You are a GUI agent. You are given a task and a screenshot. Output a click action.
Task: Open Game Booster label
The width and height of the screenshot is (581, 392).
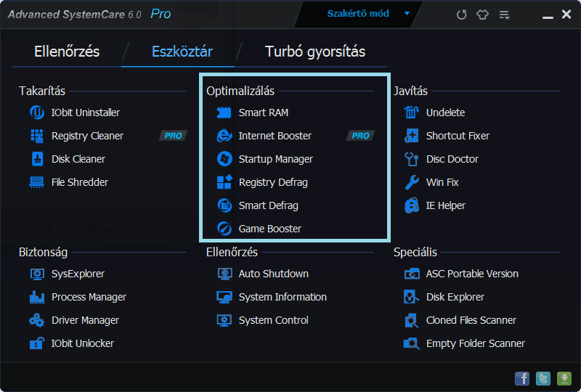[269, 229]
